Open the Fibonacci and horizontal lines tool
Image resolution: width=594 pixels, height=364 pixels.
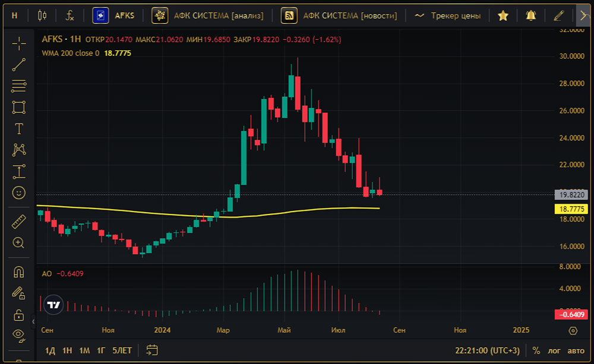click(x=18, y=86)
